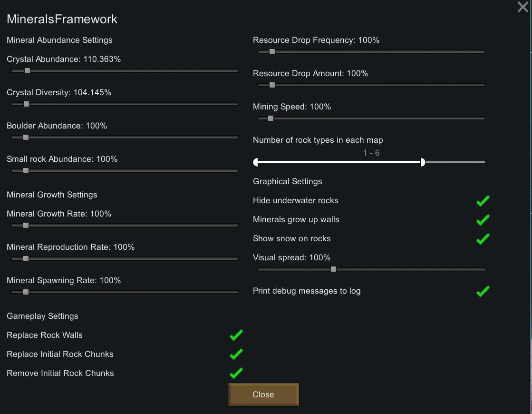Click the Mineral Growth Rate slider handle
The image size is (532, 414).
pos(26,226)
